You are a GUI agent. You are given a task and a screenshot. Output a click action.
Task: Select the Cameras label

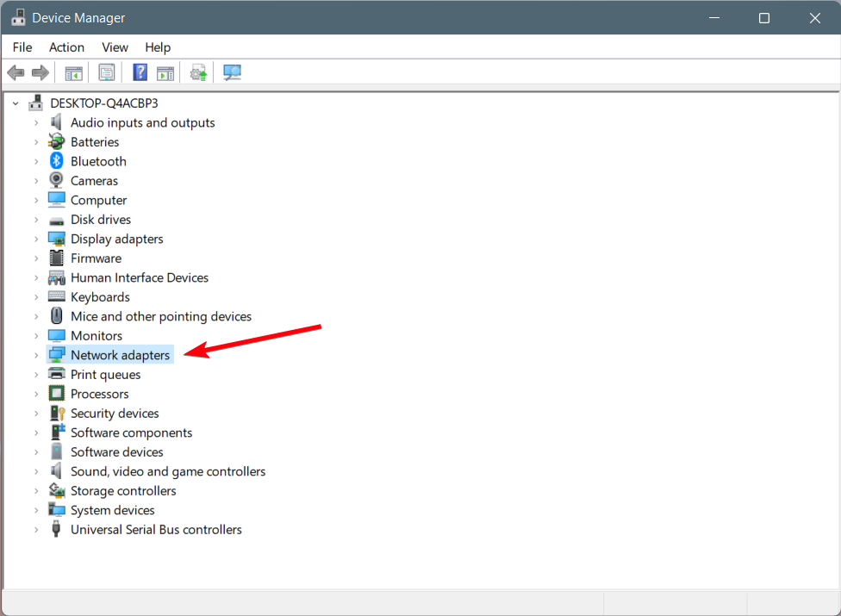click(95, 181)
